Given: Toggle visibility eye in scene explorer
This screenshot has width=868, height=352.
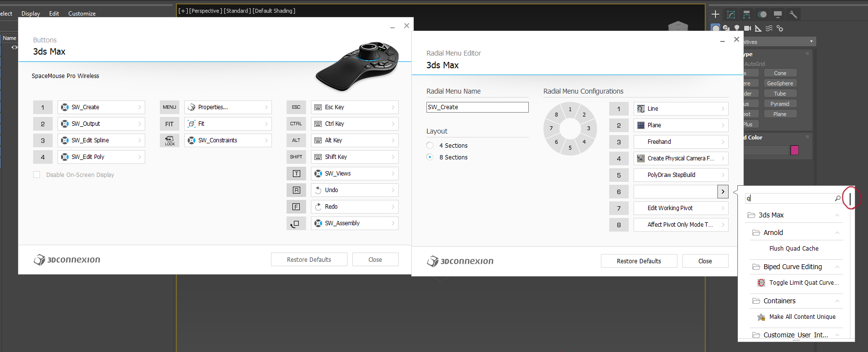Looking at the screenshot, I should click(x=14, y=47).
